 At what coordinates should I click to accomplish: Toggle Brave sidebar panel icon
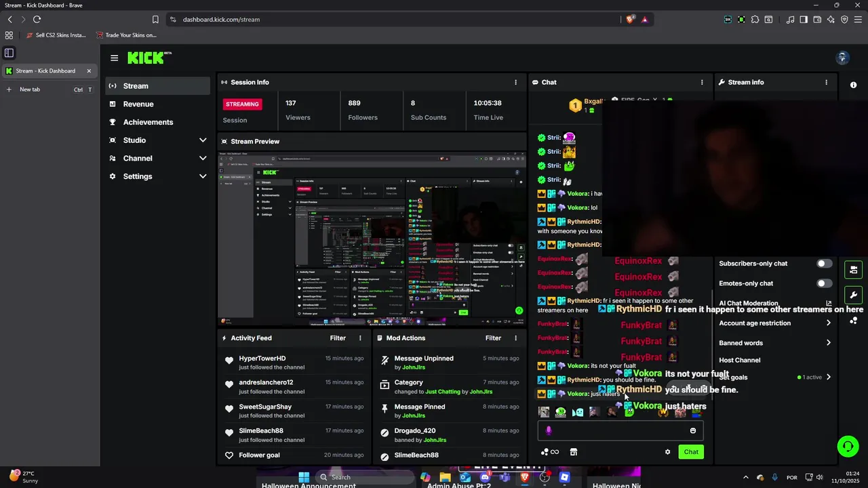coord(804,20)
